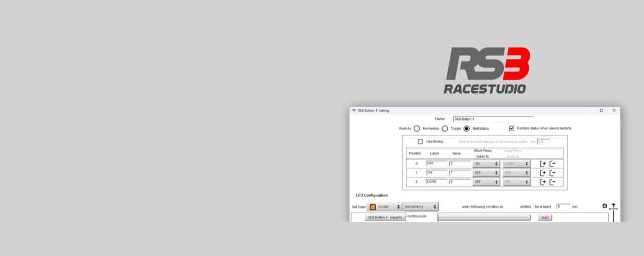Click the Position column header
Viewport: 644px width, 256px height.
pos(415,154)
